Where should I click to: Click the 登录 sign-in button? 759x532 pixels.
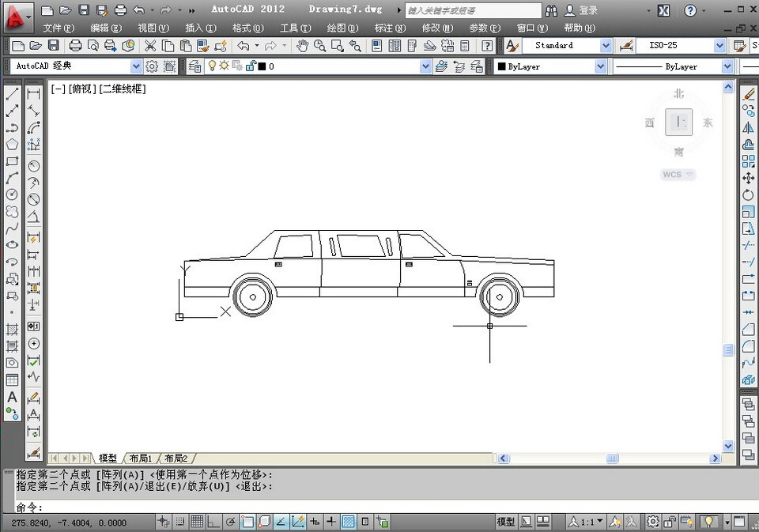coord(587,10)
